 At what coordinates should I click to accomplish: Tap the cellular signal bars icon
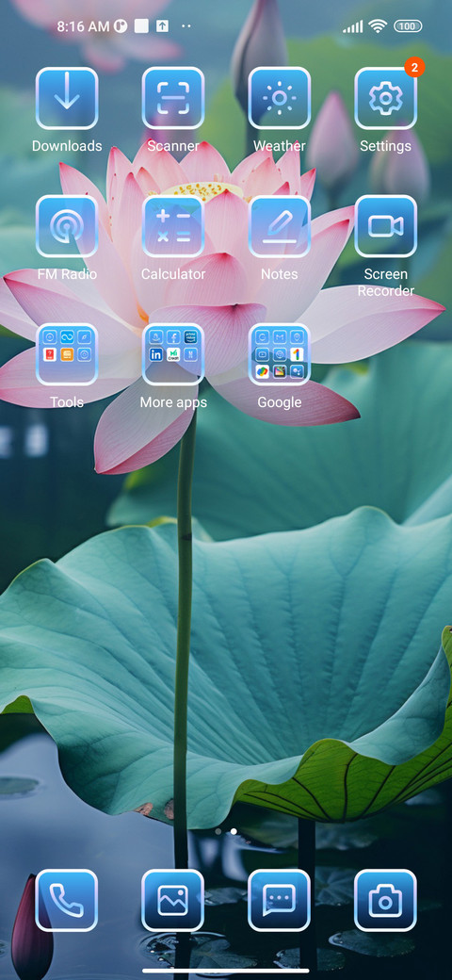click(x=353, y=26)
